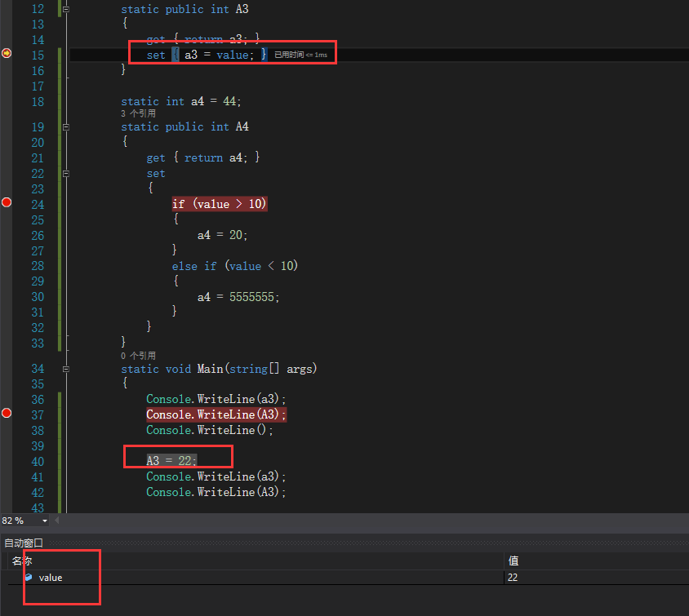
Task: Click the gutter next to line 28 to set breakpoint
Action: click(x=7, y=266)
